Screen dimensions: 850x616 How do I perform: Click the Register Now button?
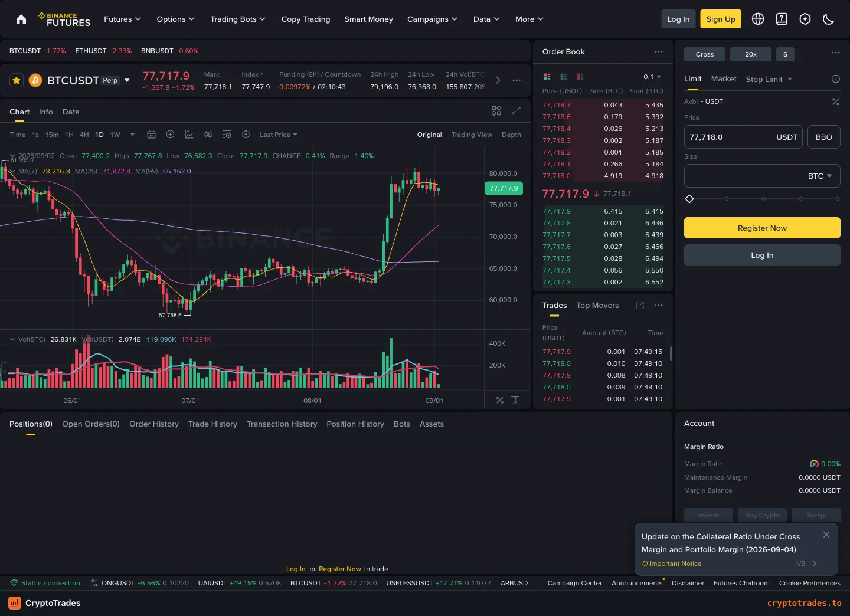(762, 228)
